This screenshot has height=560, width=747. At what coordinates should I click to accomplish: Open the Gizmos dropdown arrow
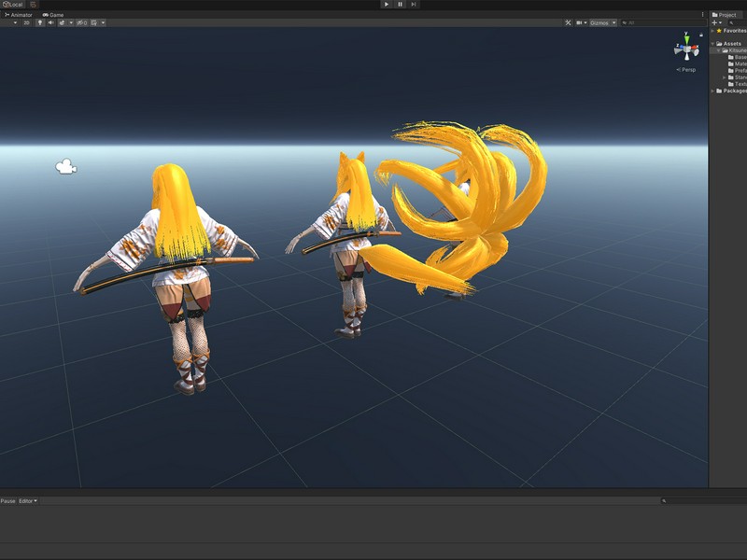point(614,22)
